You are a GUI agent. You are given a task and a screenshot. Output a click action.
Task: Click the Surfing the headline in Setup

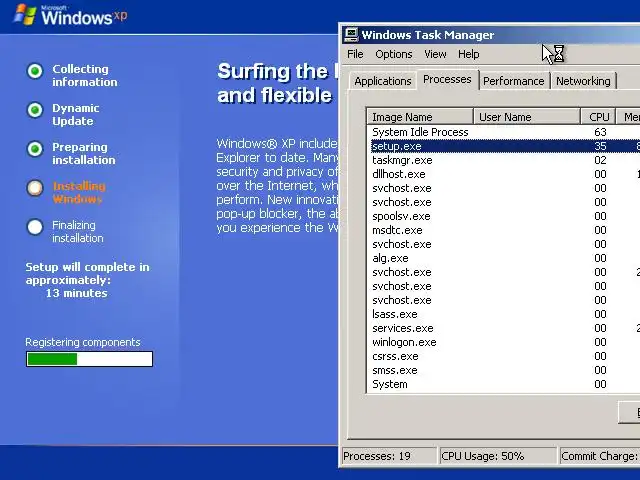click(278, 83)
